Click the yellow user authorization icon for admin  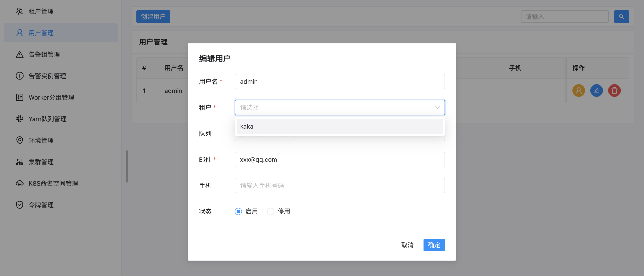coord(578,91)
